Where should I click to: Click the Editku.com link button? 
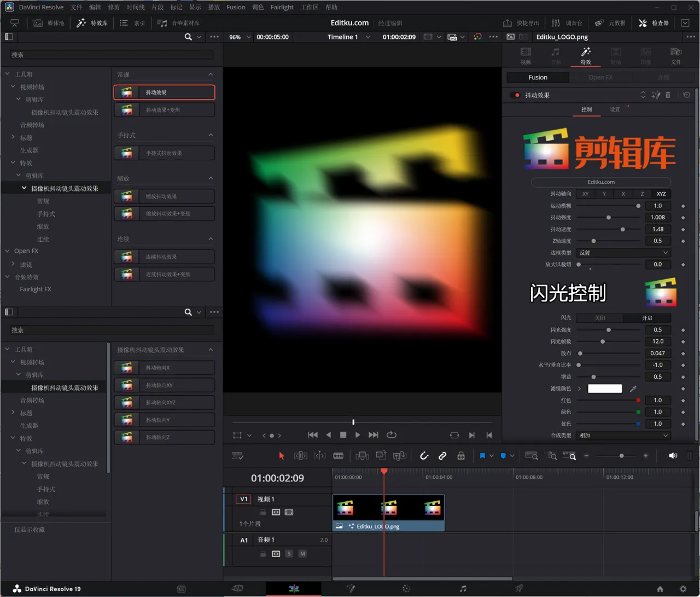click(x=601, y=182)
